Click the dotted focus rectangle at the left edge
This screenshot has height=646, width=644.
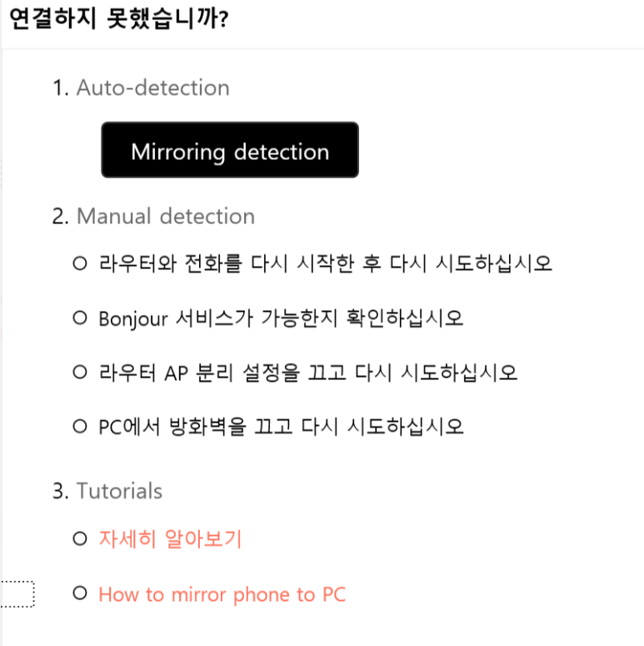(x=17, y=594)
